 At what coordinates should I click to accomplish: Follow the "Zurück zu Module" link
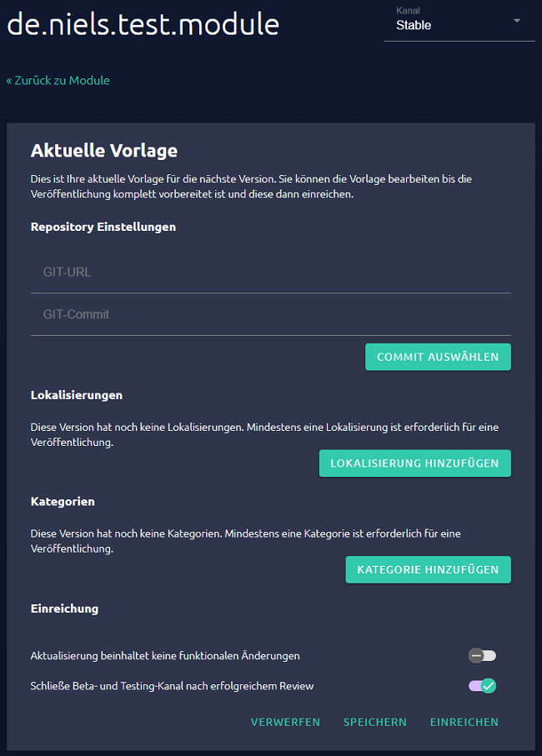point(58,80)
